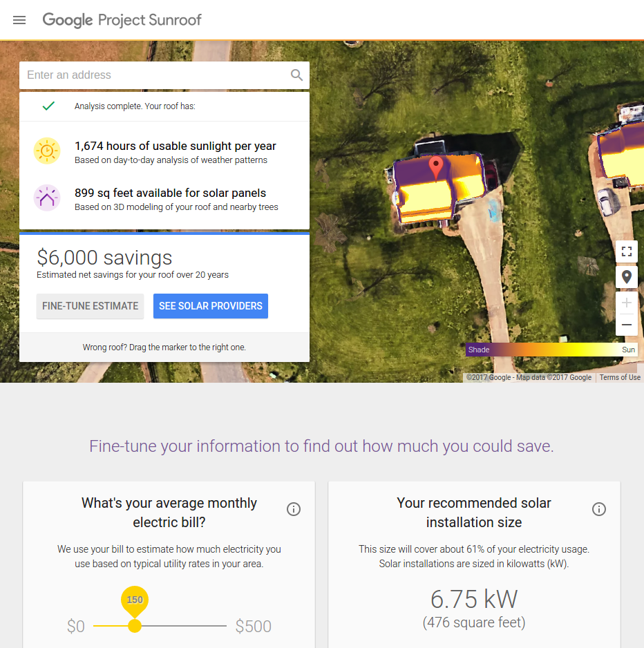Open info about the recommended installation size
The image size is (644, 648).
coord(599,509)
